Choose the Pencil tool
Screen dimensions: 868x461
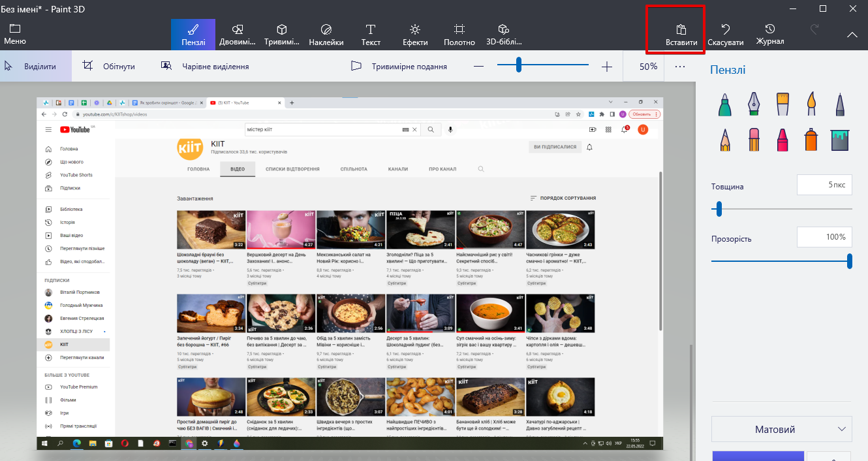tap(724, 138)
